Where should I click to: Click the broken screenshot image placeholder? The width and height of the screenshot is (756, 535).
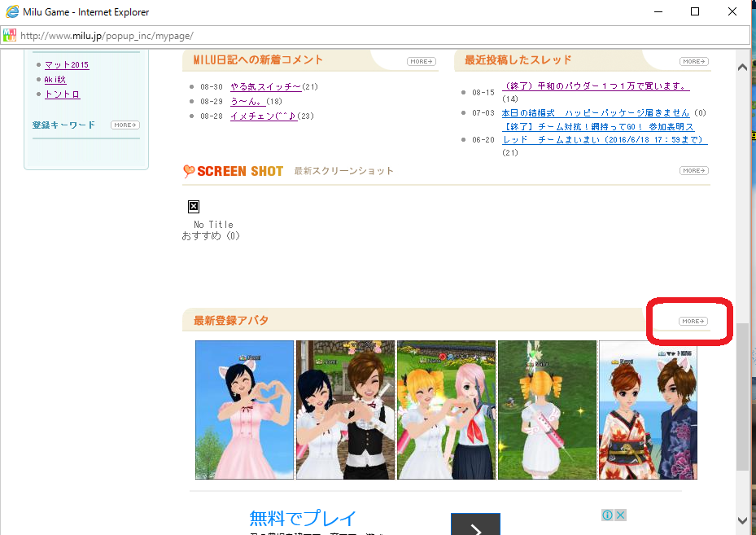tap(194, 207)
